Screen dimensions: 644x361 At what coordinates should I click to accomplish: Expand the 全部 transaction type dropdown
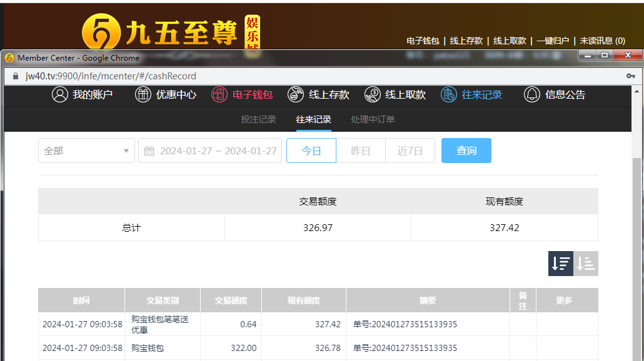(86, 151)
